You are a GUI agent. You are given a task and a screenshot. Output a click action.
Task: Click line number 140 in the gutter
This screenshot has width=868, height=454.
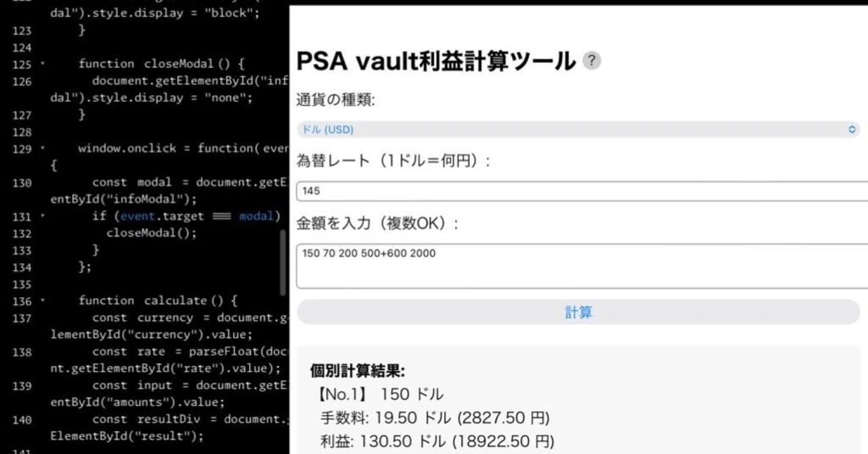point(22,419)
